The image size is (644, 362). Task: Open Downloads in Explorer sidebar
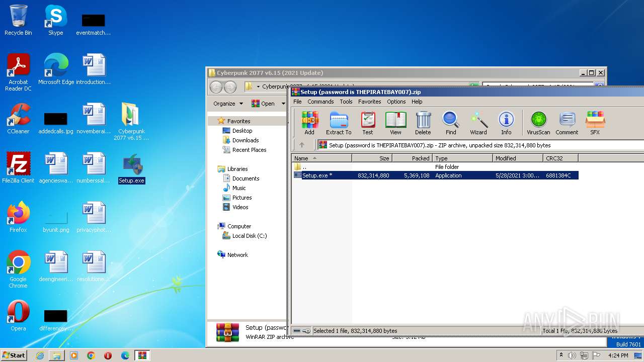pos(246,140)
